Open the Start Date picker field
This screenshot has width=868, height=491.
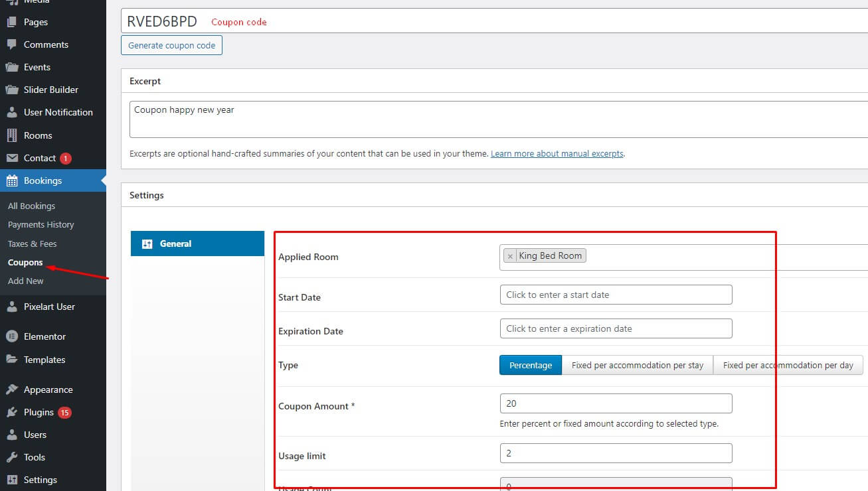click(616, 295)
